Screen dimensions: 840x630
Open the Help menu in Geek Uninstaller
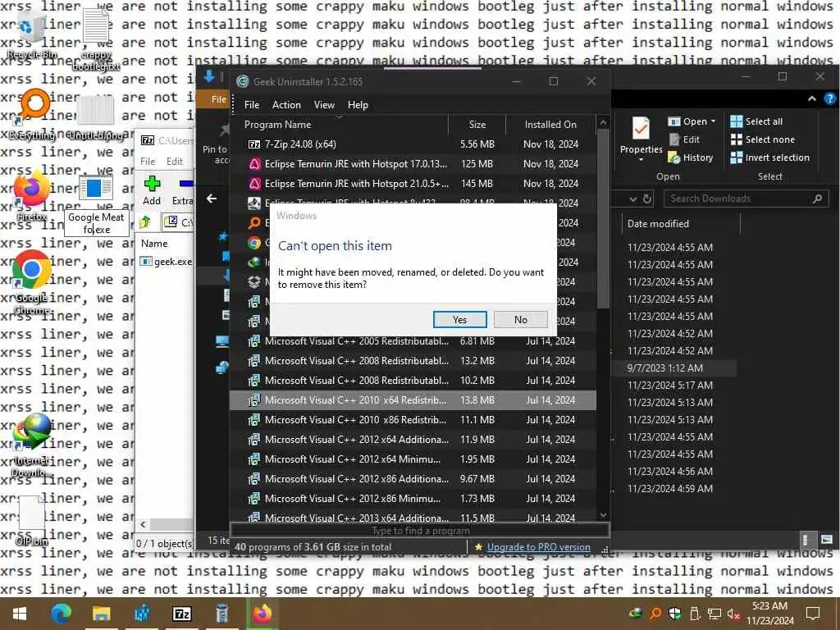(x=358, y=105)
